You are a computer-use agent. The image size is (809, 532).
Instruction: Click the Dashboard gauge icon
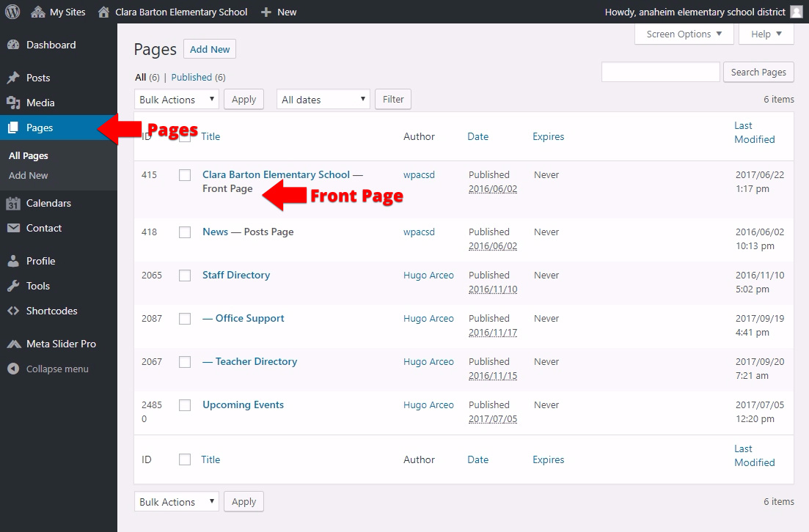tap(13, 45)
